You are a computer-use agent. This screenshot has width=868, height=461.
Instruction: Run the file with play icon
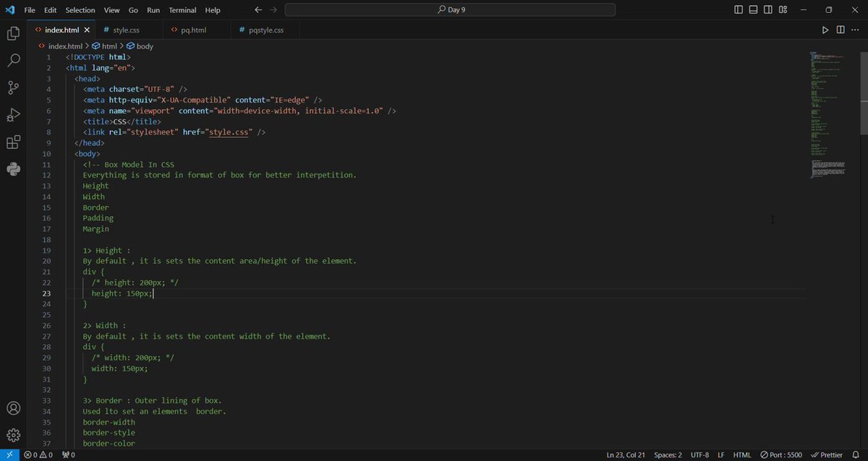coord(825,30)
